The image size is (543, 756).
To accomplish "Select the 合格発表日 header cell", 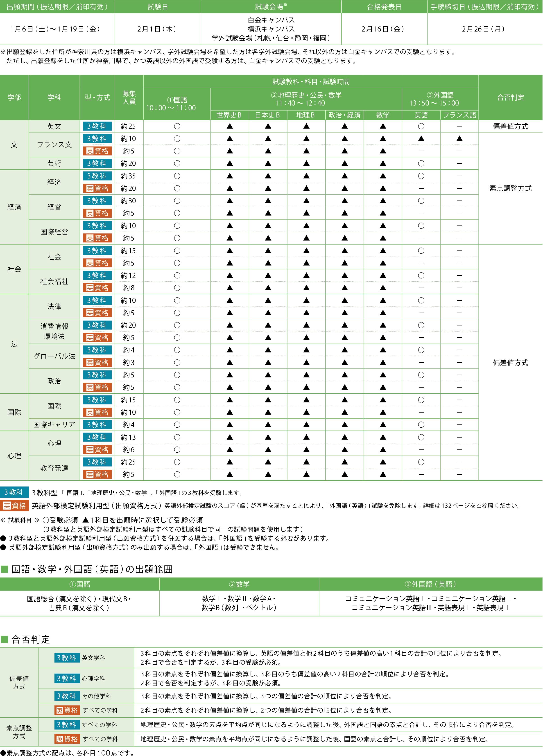I will 384,7.
